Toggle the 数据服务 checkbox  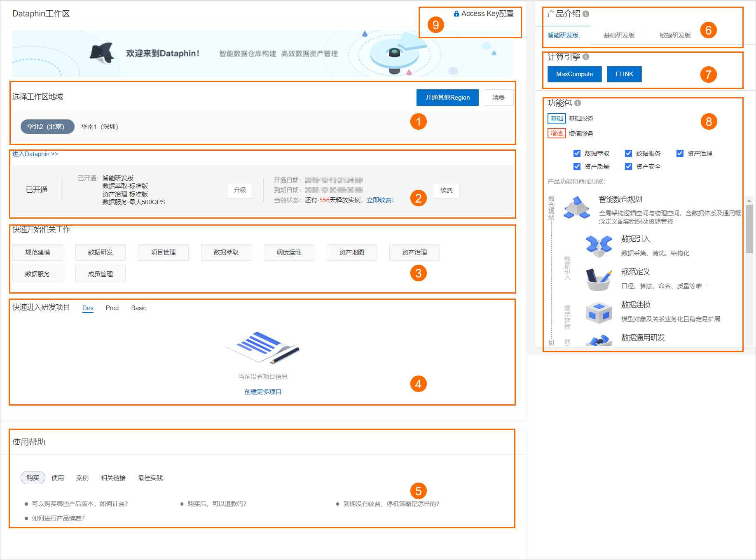tap(628, 153)
